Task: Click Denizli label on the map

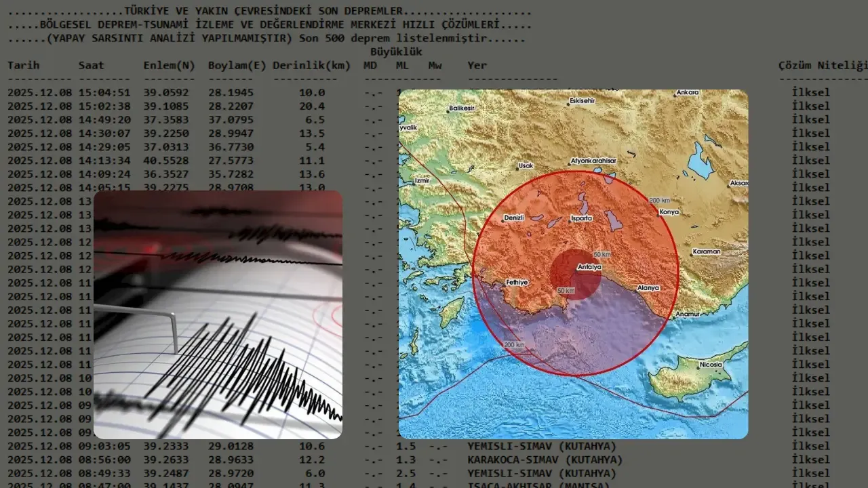Action: pos(515,218)
